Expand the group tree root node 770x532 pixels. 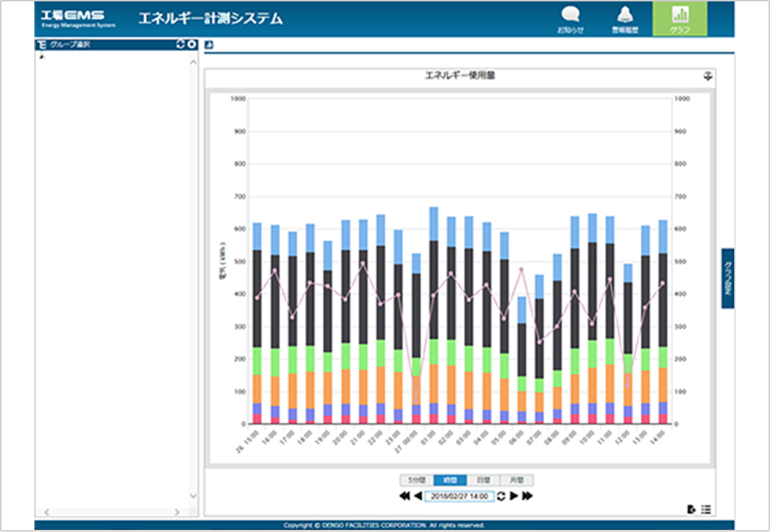point(42,56)
